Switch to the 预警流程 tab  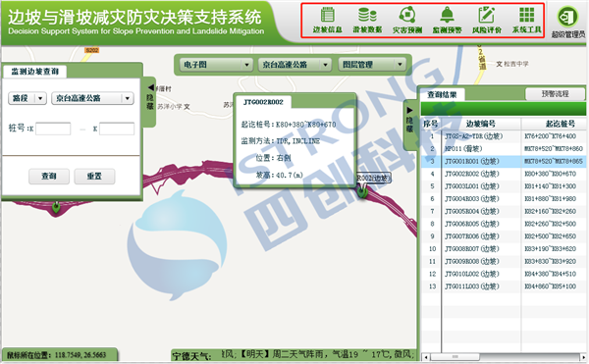tap(555, 94)
